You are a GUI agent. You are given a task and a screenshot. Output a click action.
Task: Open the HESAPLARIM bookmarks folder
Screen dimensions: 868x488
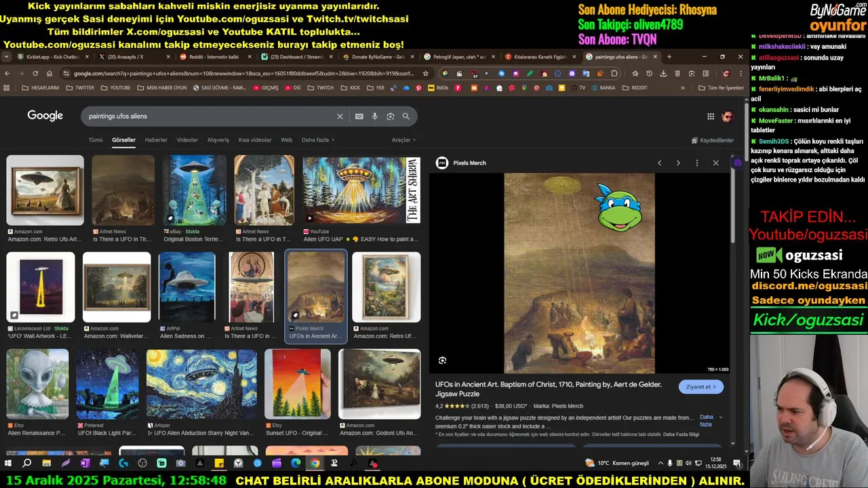41,88
